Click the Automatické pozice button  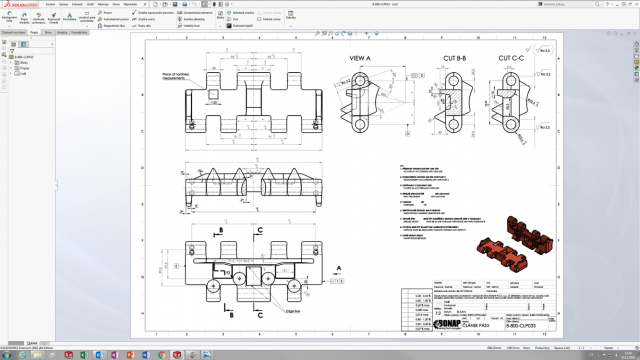tap(113, 19)
